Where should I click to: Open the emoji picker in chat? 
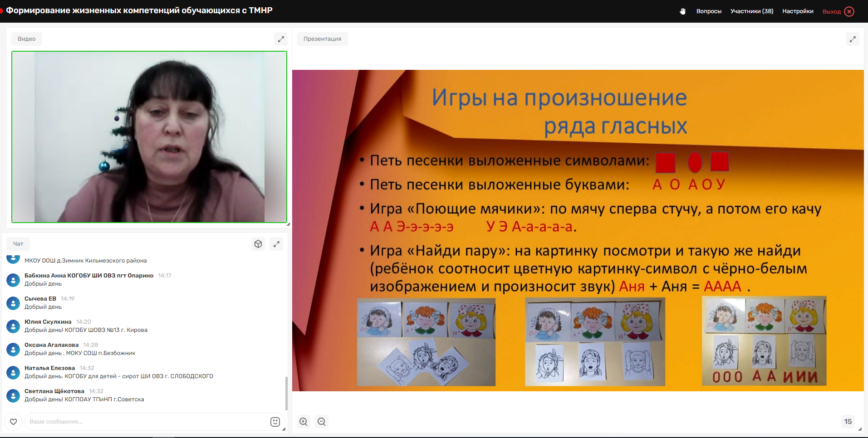pos(275,422)
